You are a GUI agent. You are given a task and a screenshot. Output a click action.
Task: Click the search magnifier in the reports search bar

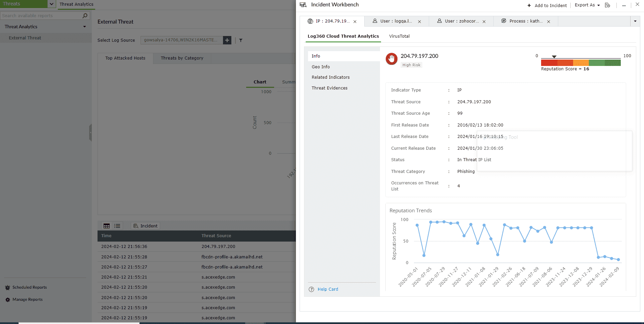click(85, 15)
